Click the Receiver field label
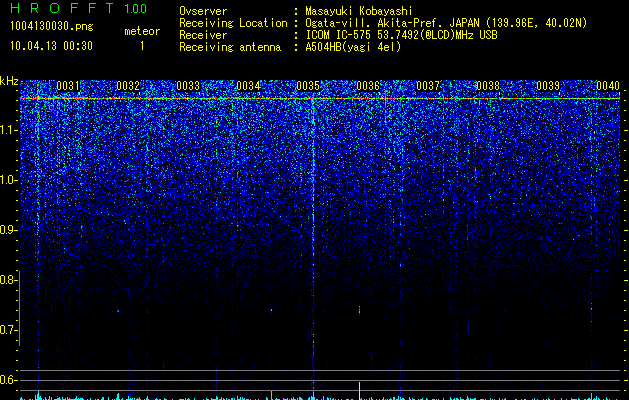629x400 pixels. click(x=203, y=35)
